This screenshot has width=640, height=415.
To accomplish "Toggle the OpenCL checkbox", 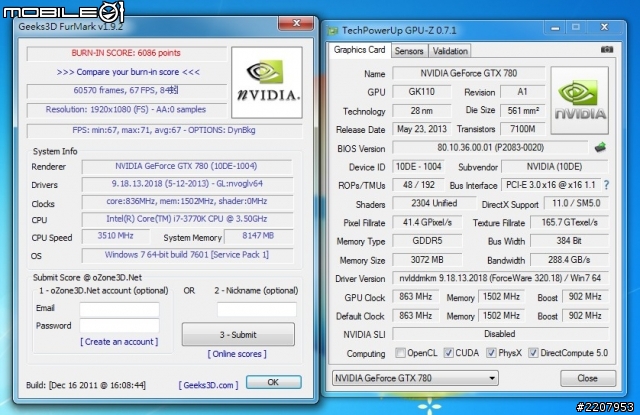I will pos(400,353).
